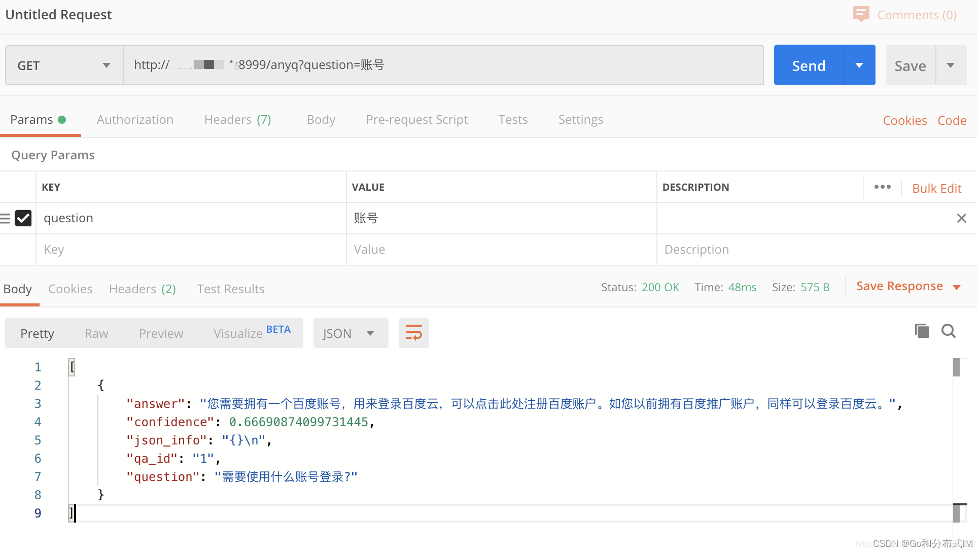Select the Raw response view
This screenshot has width=980, height=553.
96,333
